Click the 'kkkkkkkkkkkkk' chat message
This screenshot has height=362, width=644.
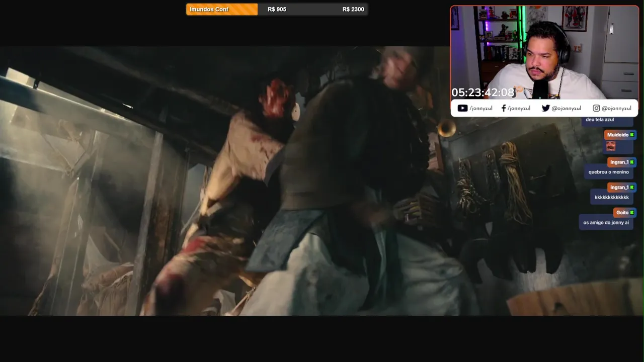[612, 197]
